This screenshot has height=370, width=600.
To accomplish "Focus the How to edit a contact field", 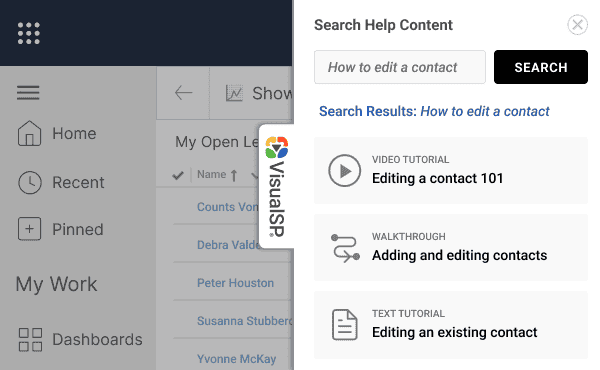I will pos(400,67).
